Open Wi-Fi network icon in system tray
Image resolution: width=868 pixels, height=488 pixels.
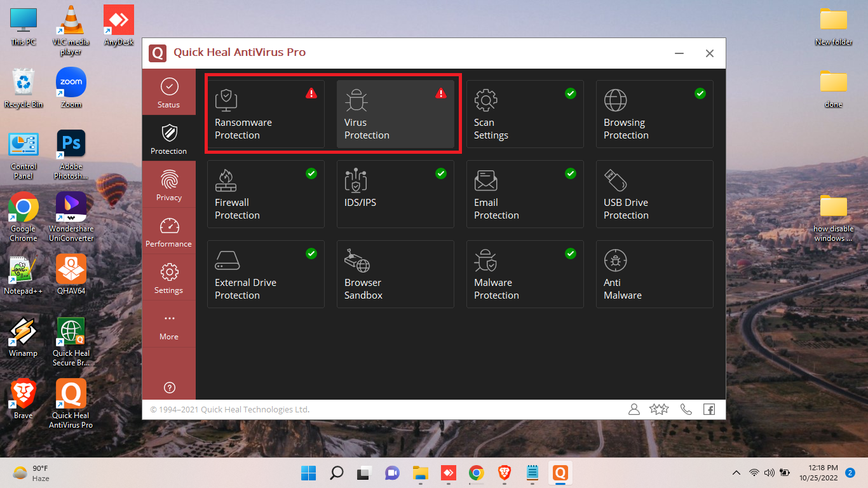pyautogui.click(x=754, y=473)
